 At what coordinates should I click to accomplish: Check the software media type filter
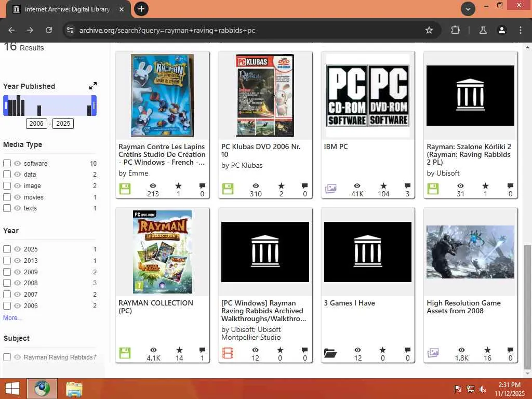pos(7,163)
